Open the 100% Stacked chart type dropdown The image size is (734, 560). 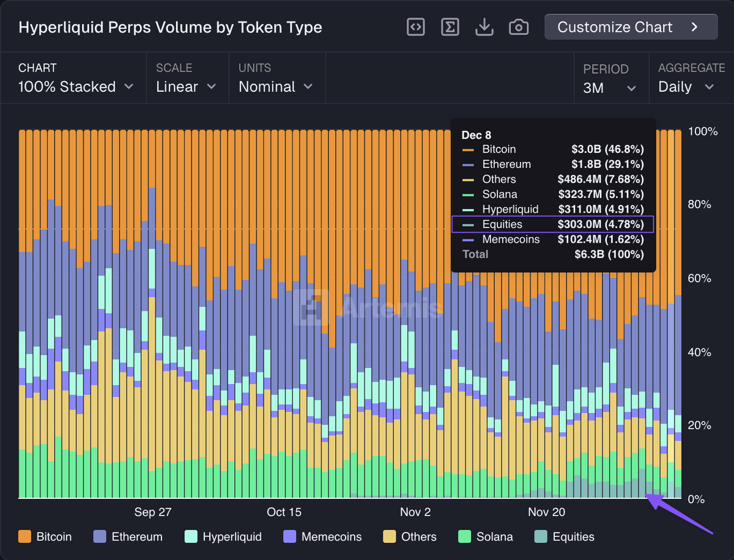coord(76,87)
